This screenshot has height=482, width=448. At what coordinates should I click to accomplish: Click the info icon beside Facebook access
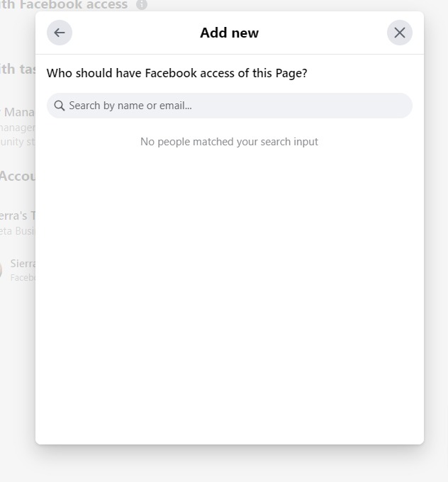[x=142, y=5]
